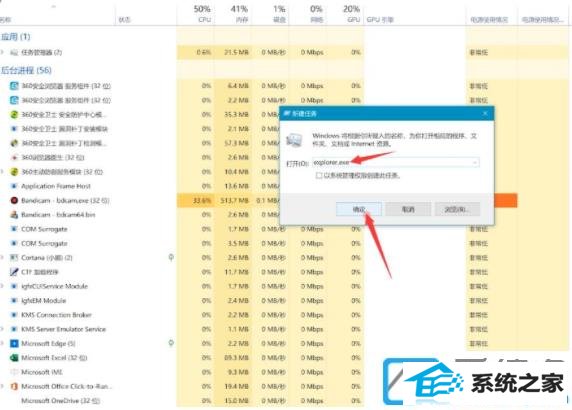Expand the Microsoft Edge process group
The image size is (572, 410).
[x=2, y=344]
